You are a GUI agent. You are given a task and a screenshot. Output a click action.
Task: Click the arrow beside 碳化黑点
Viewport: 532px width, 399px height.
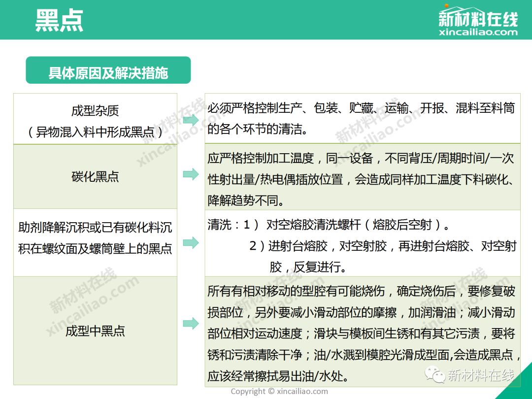pyautogui.click(x=191, y=174)
